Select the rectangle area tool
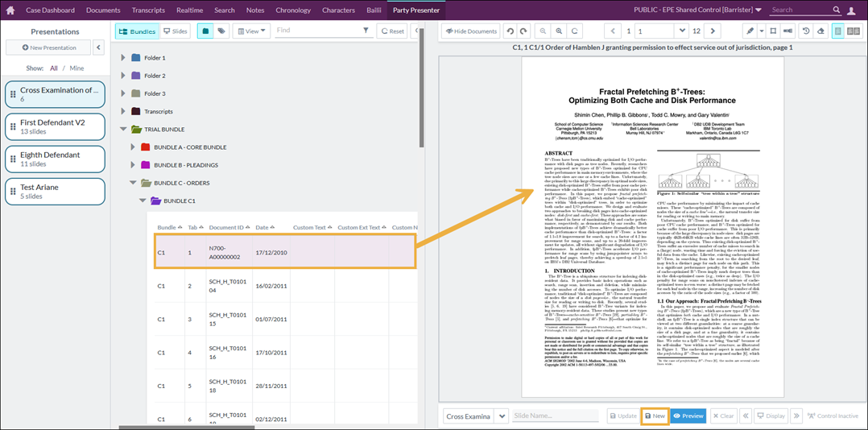Viewport: 868px width, 430px height. [773, 31]
